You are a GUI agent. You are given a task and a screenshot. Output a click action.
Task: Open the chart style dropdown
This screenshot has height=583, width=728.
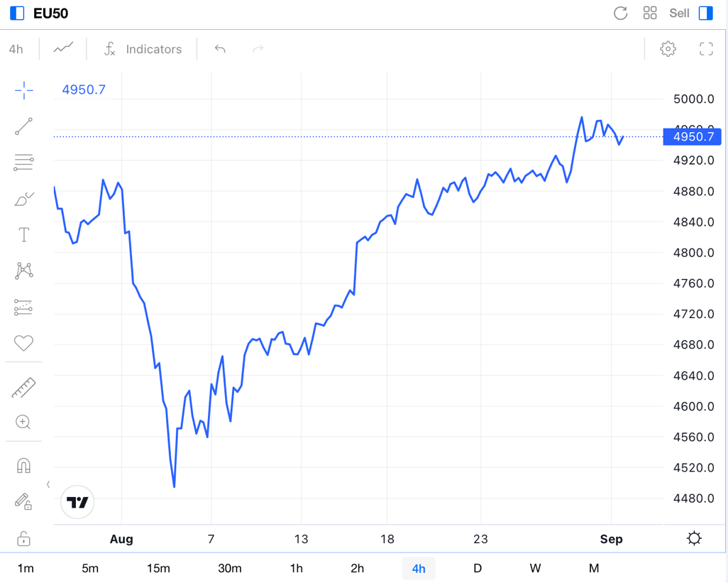(63, 49)
